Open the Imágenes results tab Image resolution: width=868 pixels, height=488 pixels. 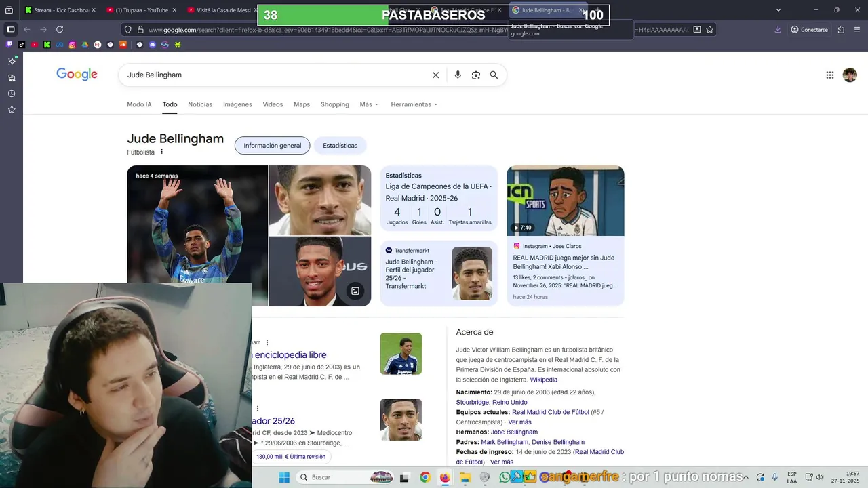point(237,104)
